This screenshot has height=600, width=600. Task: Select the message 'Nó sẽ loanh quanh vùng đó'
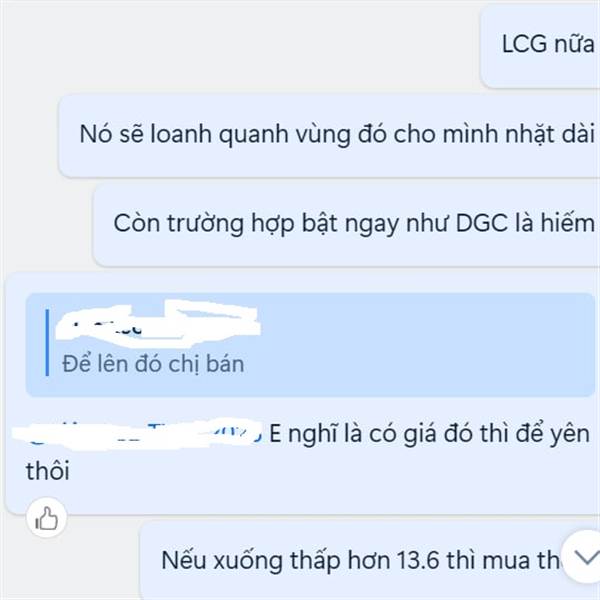[x=329, y=136]
